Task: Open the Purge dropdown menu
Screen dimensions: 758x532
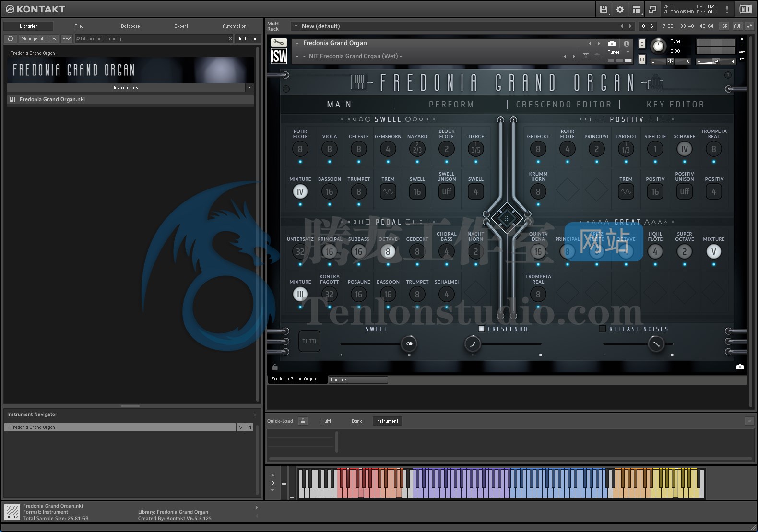Action: point(618,52)
